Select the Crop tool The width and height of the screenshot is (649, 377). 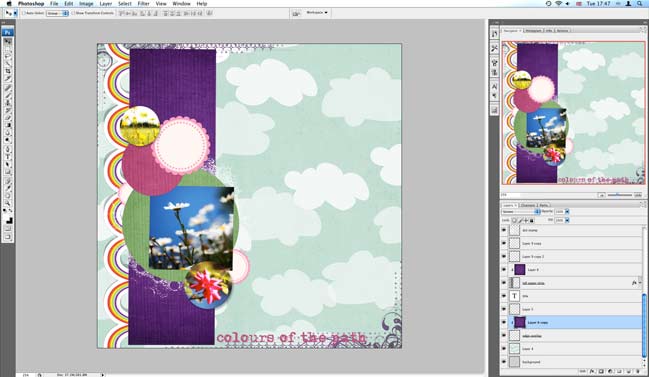pyautogui.click(x=8, y=71)
